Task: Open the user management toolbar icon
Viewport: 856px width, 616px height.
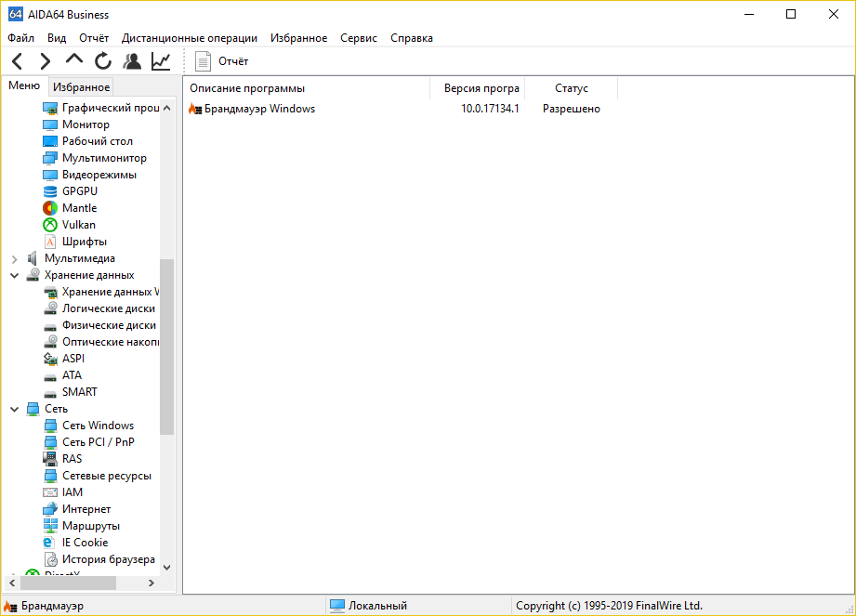Action: pyautogui.click(x=132, y=61)
